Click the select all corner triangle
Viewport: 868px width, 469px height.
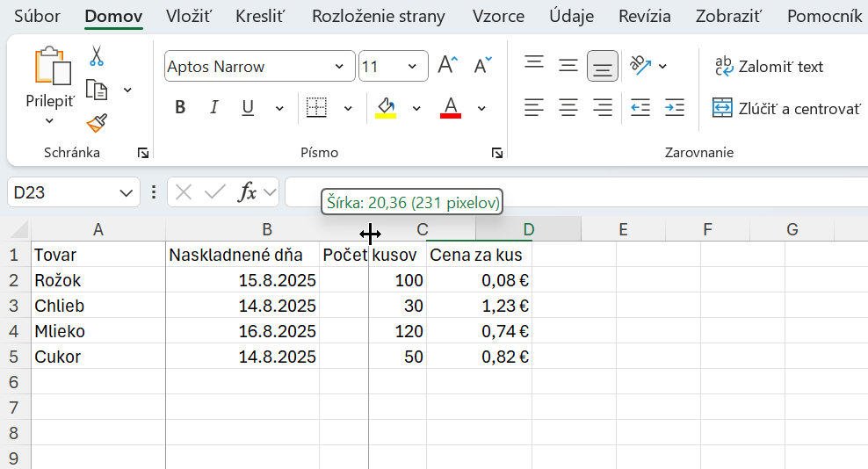[x=19, y=229]
